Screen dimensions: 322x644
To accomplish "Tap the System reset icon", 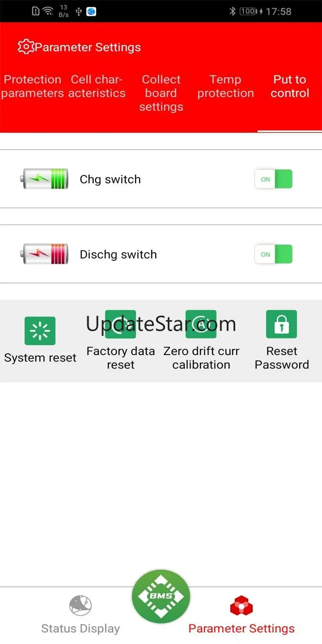I will tap(40, 331).
